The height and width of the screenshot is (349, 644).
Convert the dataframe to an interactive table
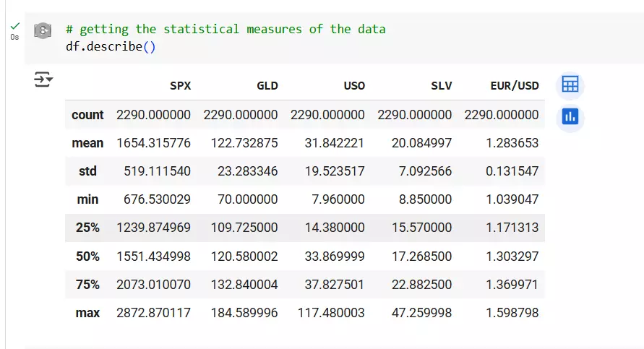coord(570,85)
